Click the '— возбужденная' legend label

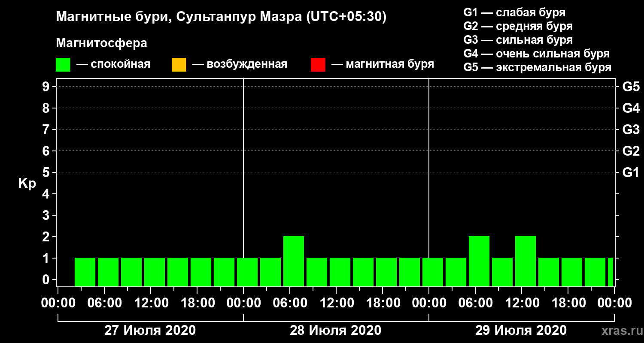240,64
